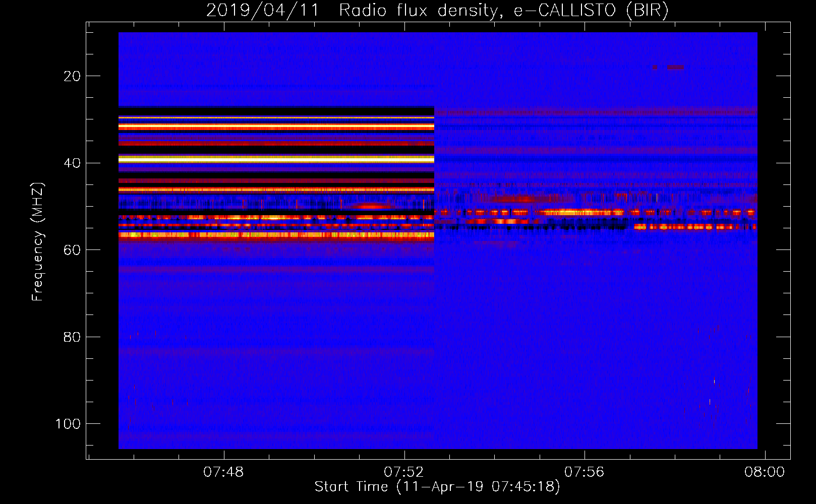Viewport: 816px width, 504px height.
Task: Click the 07:56 time tick label
Action: 584,472
